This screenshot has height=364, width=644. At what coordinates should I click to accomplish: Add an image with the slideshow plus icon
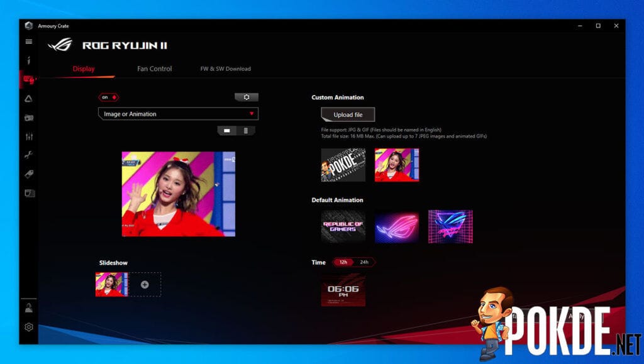(x=145, y=284)
